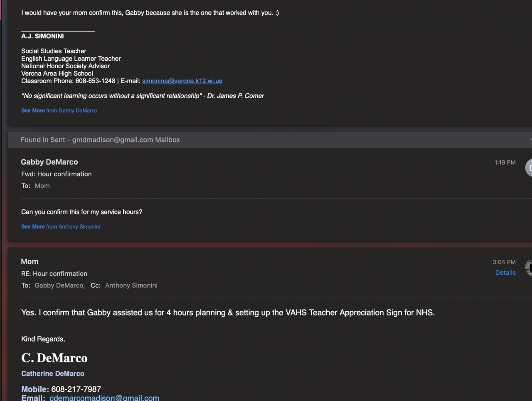Click Mom's profile photo avatar
The height and width of the screenshot is (401, 532).
(529, 268)
